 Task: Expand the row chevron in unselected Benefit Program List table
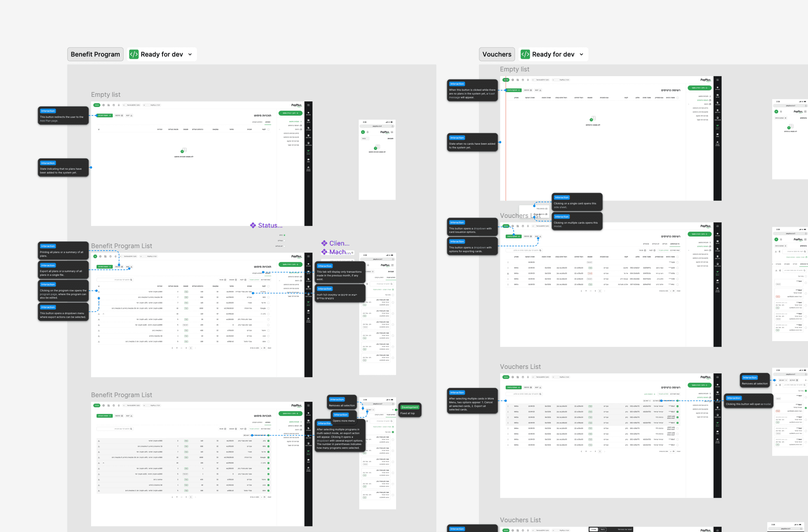click(x=103, y=314)
